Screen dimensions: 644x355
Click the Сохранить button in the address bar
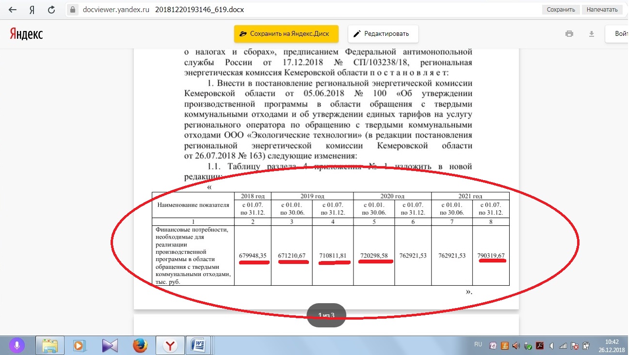pyautogui.click(x=561, y=10)
